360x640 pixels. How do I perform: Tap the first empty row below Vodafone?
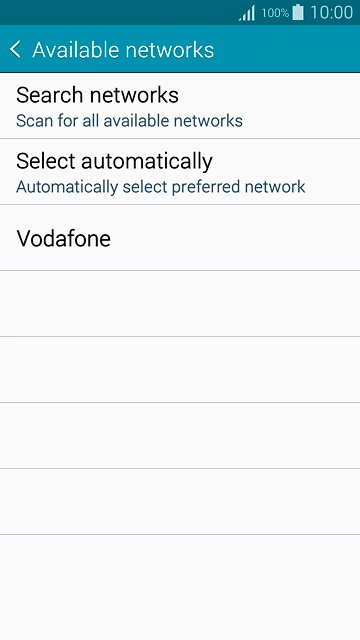coord(180,304)
